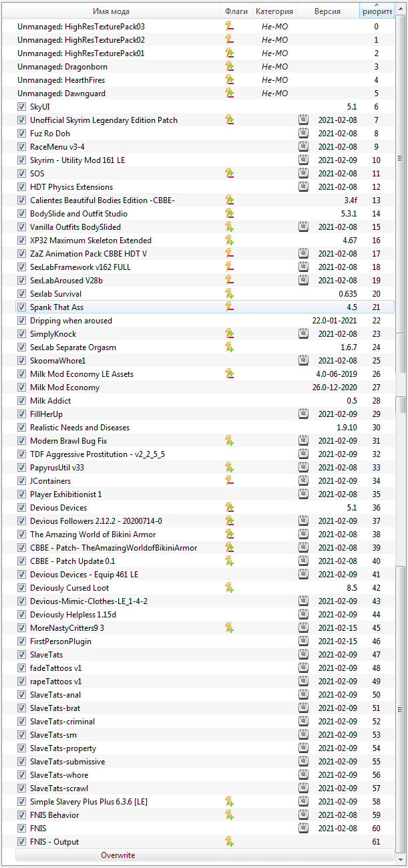Click version 1.9.10 of Realistic Needs

[x=347, y=428]
